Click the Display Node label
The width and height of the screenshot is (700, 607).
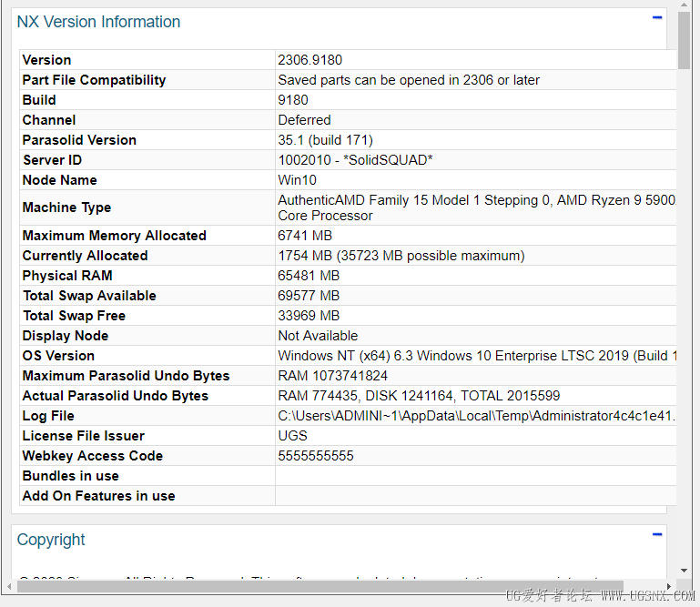pos(66,336)
